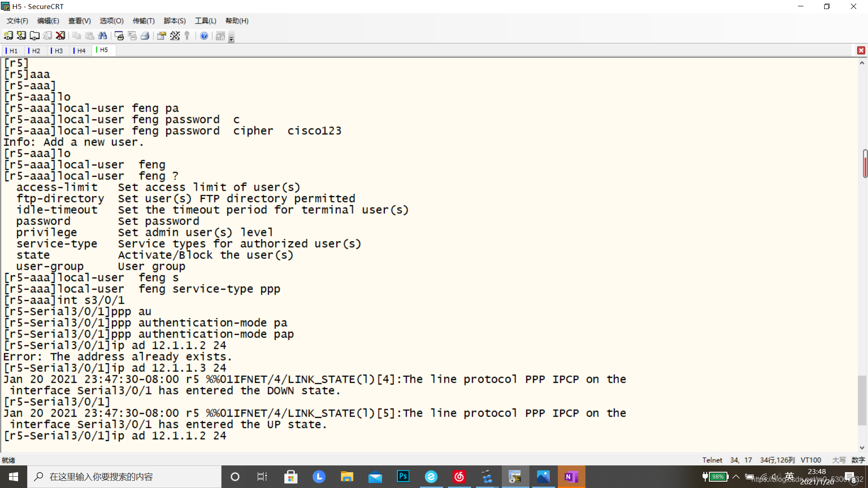
Task: Open OneNote from the taskbar
Action: click(x=571, y=477)
